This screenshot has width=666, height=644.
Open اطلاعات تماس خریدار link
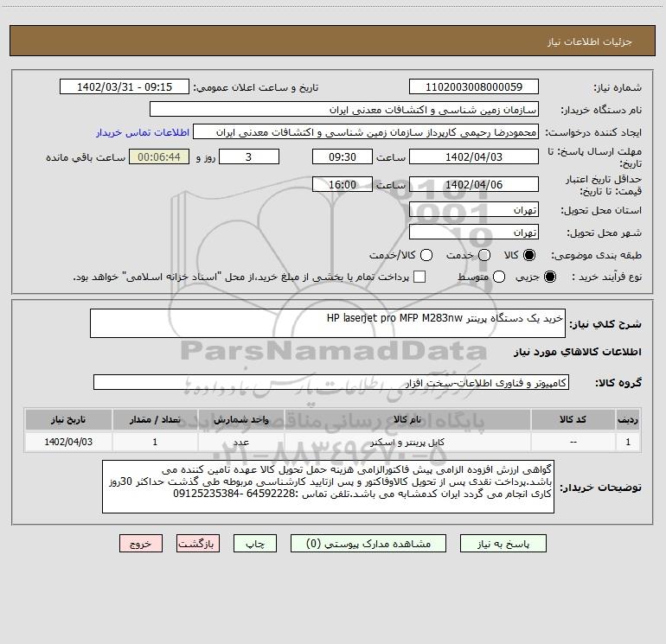click(143, 132)
